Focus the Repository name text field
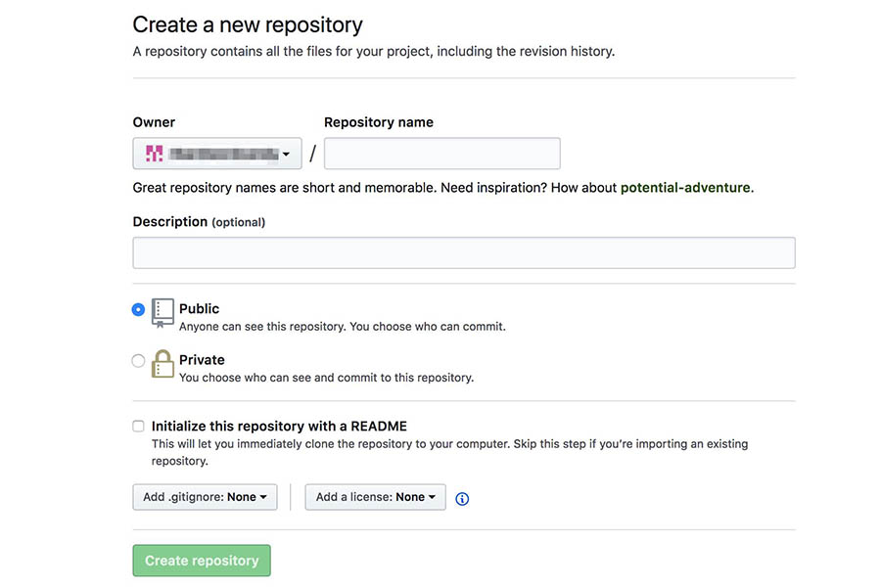The image size is (881, 588). click(x=441, y=154)
